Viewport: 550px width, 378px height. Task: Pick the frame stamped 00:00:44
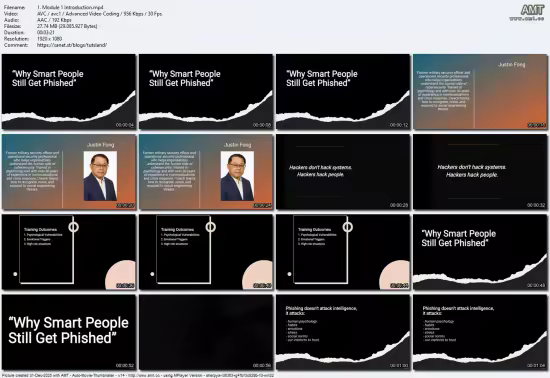(x=343, y=252)
